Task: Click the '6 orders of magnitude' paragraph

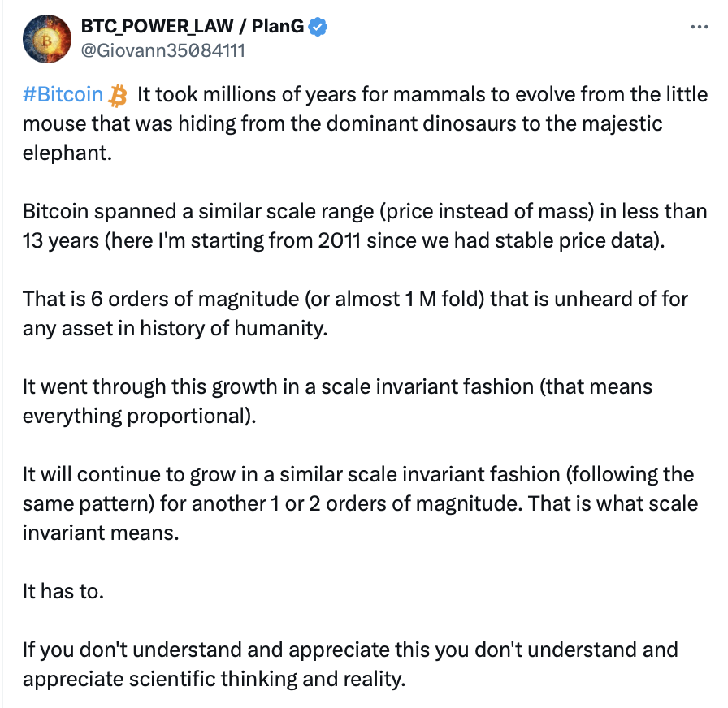Action: 355,313
